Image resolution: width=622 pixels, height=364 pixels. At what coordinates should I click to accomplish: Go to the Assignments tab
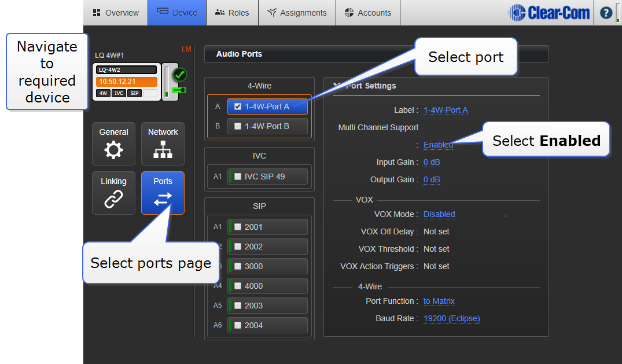297,13
